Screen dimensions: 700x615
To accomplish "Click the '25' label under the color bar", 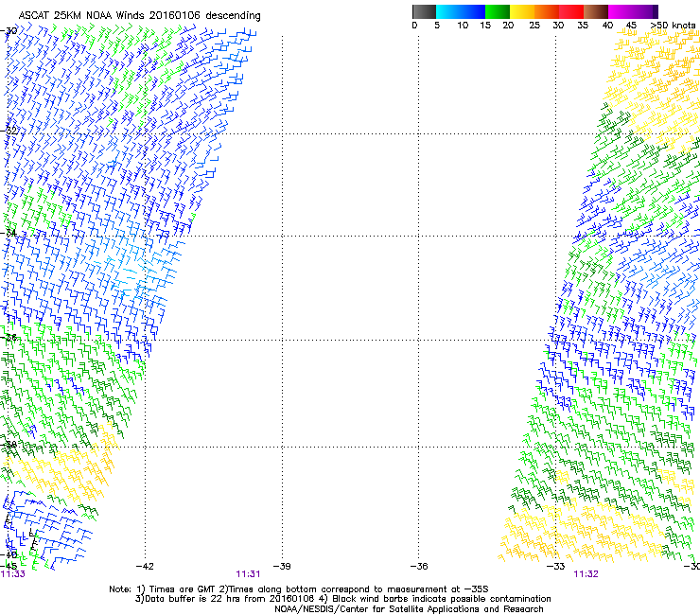I will pos(534,26).
